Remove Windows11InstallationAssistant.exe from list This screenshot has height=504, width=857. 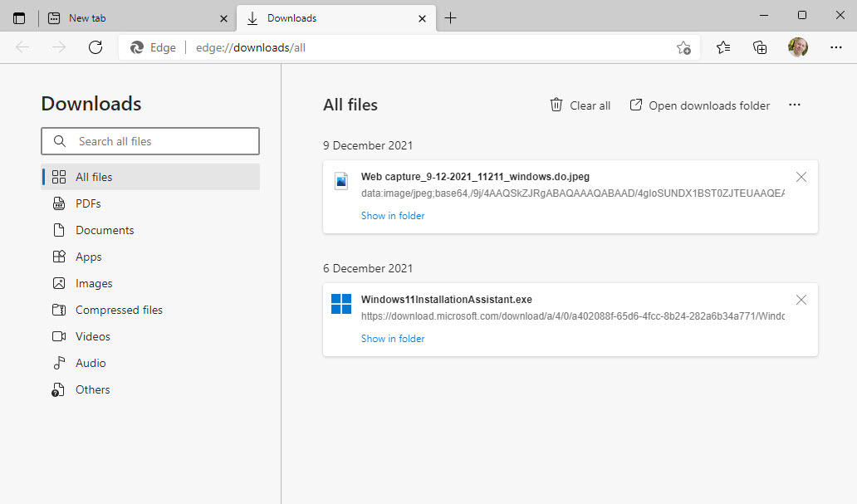(x=801, y=300)
